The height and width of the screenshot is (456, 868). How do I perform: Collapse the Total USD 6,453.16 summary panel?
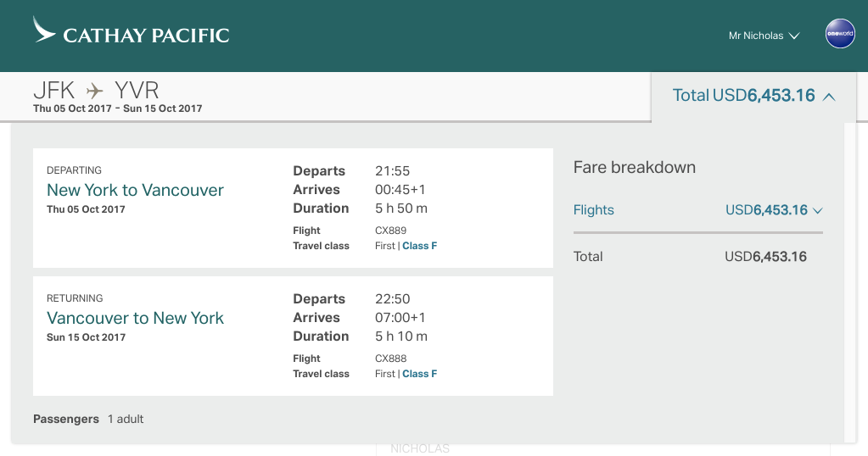click(x=829, y=97)
